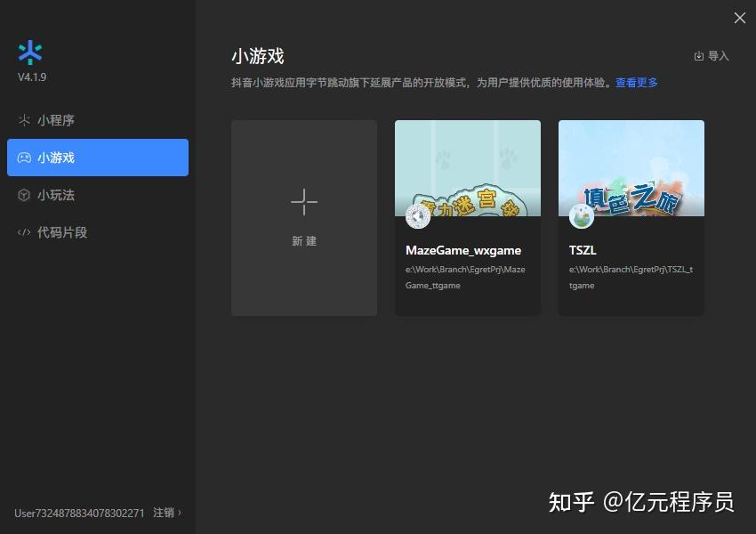Log out with the 注销 button

(x=167, y=513)
